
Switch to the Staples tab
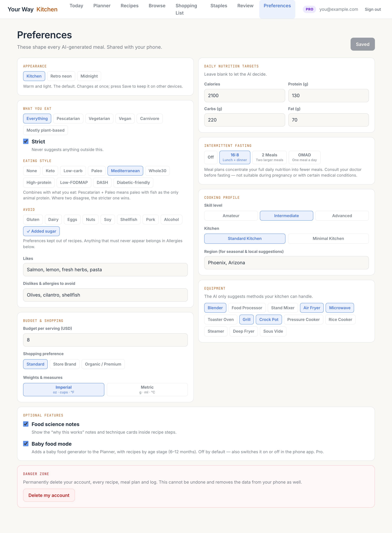tap(219, 6)
